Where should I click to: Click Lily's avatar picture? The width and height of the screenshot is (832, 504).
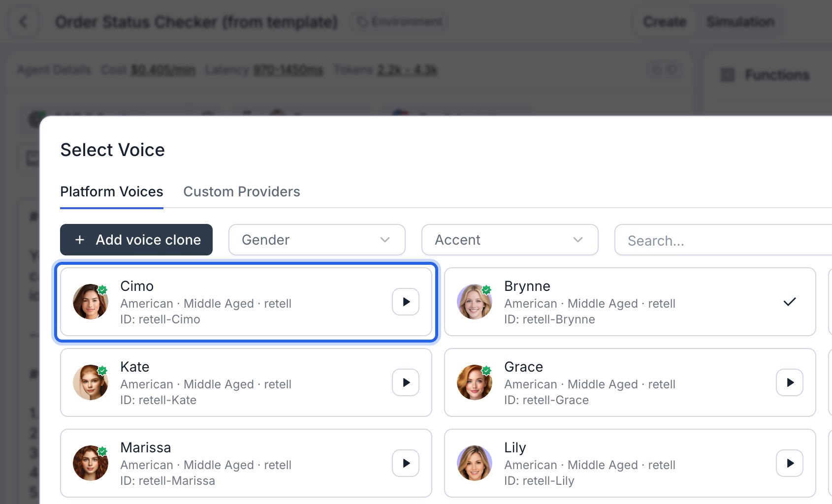475,463
